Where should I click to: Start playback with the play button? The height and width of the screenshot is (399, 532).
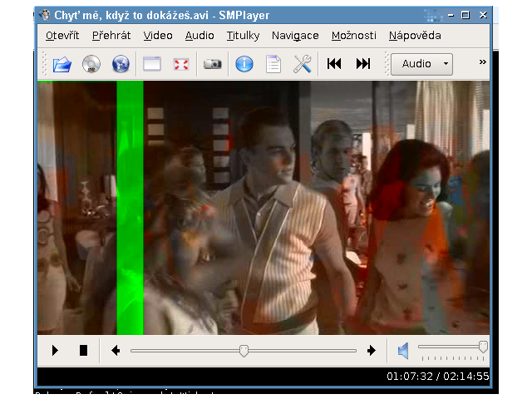coord(55,350)
